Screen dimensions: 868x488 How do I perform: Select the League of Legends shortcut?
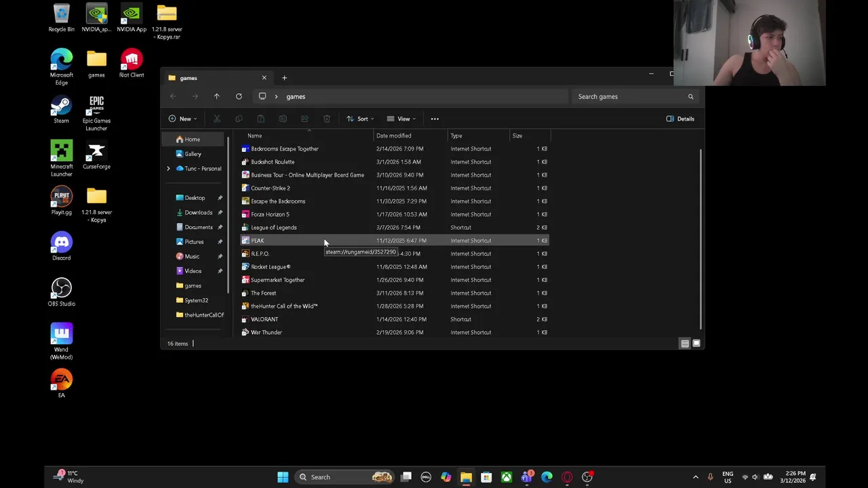[394, 228]
